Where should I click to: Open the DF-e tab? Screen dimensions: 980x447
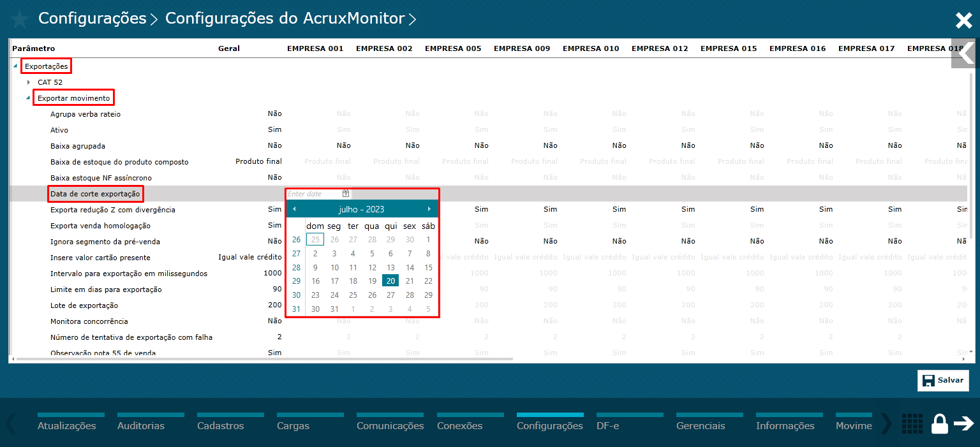click(x=630, y=423)
